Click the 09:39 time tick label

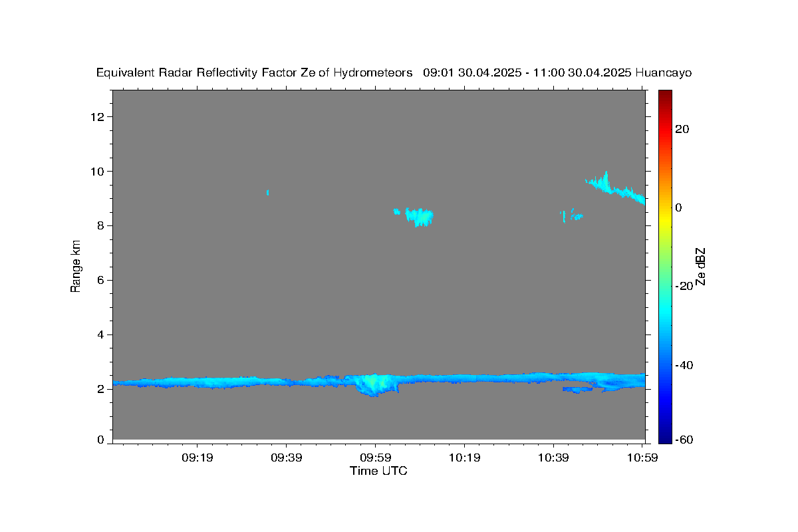(287, 458)
